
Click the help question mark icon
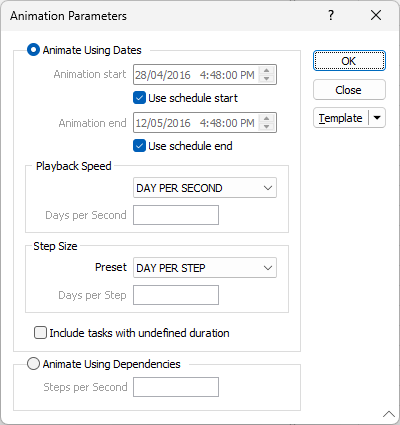pyautogui.click(x=331, y=15)
